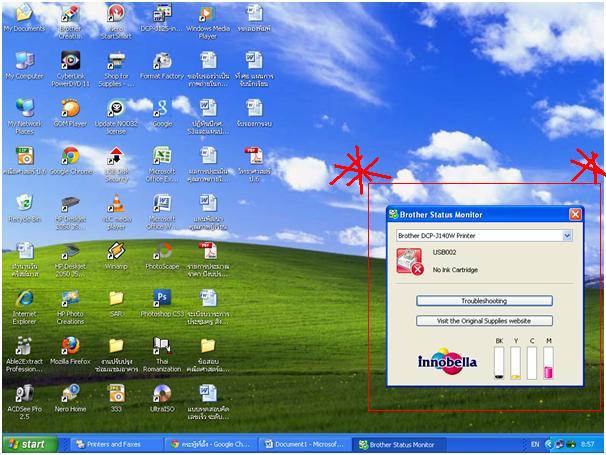Select the My Documents desktop icon
This screenshot has height=455, width=606.
[x=24, y=17]
